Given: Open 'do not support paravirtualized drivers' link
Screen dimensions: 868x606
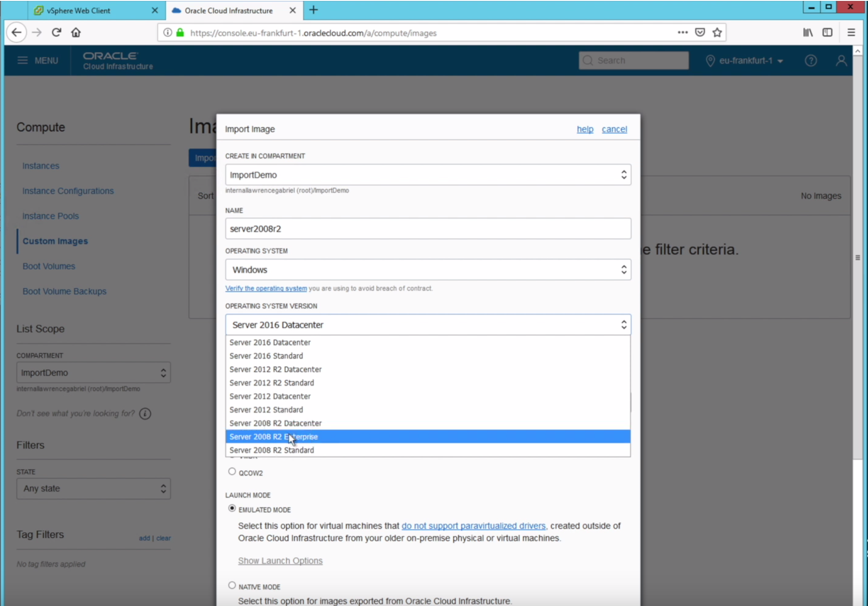Looking at the screenshot, I should coord(474,526).
